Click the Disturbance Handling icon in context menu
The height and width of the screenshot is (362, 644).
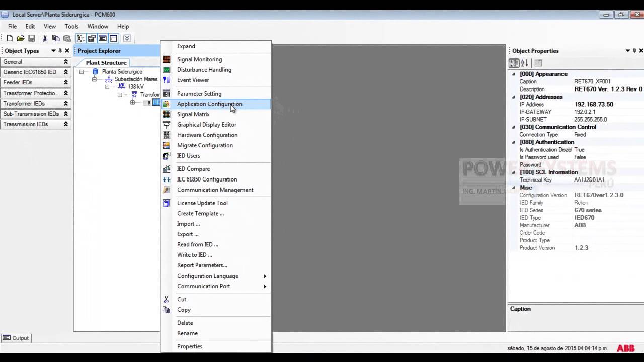coord(167,70)
